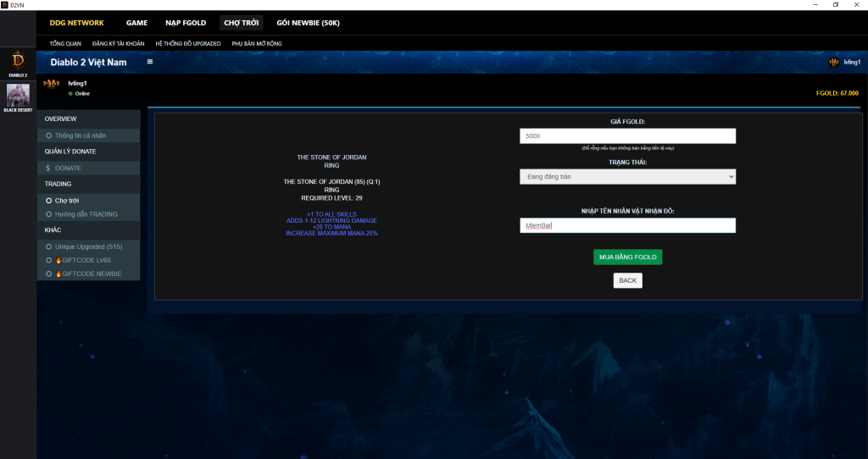Focus the GIÁ FGOLD price field
Screen dimensions: 868x459
tap(628, 136)
